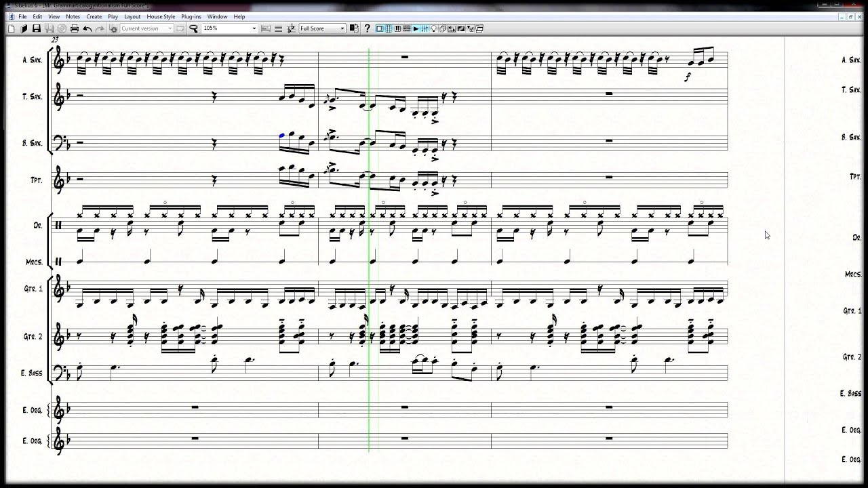Image resolution: width=868 pixels, height=488 pixels.
Task: Select the blue highlighted B. Sax. note
Action: (282, 136)
